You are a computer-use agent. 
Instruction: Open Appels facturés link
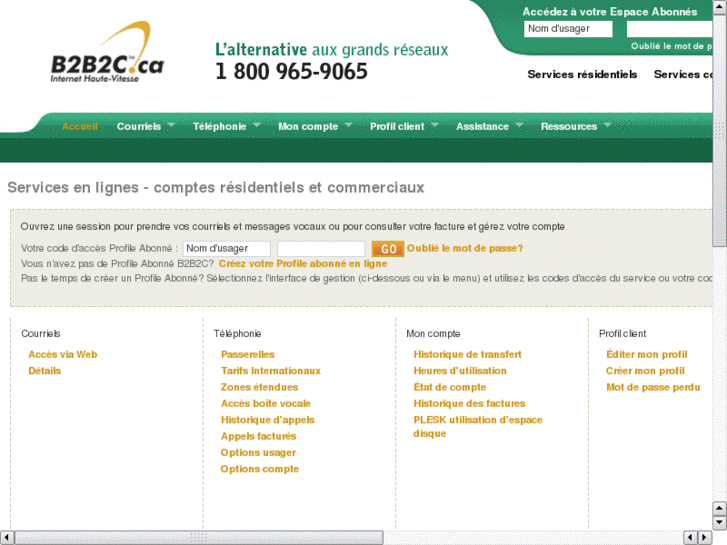pyautogui.click(x=258, y=436)
